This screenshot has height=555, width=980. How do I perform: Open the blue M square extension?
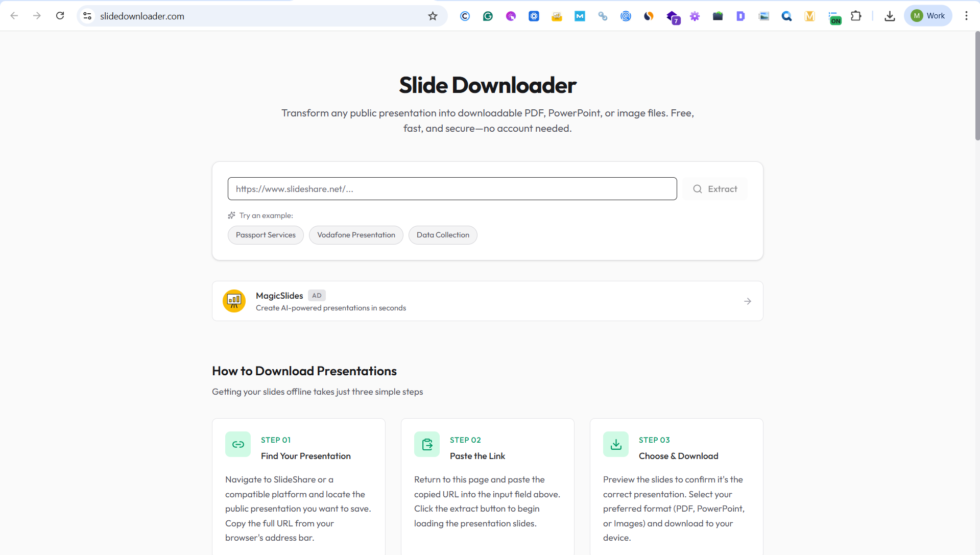[580, 16]
